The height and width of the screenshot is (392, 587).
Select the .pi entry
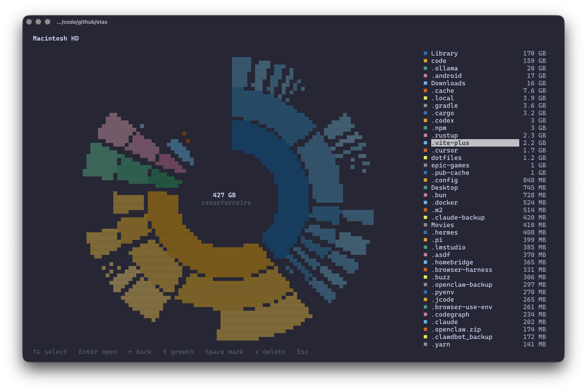click(x=485, y=240)
